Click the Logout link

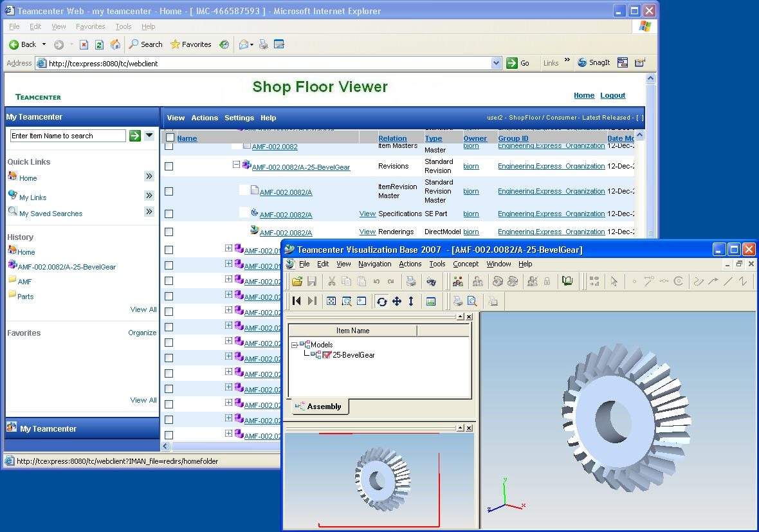(x=613, y=95)
